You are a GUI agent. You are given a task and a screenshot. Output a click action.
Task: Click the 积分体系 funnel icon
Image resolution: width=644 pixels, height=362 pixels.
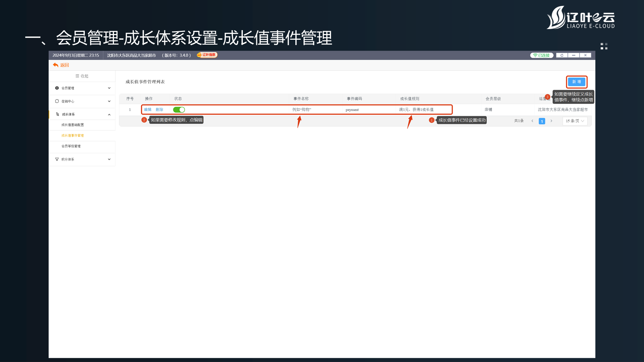click(x=57, y=159)
